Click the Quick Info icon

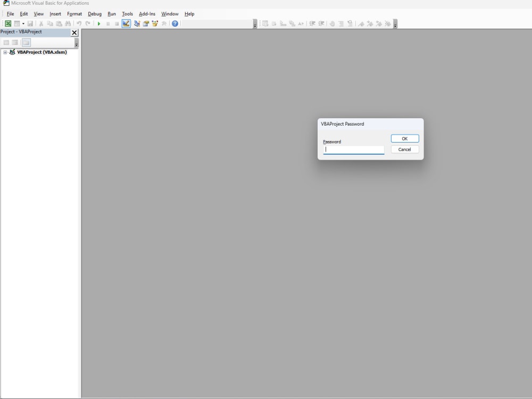(x=283, y=23)
